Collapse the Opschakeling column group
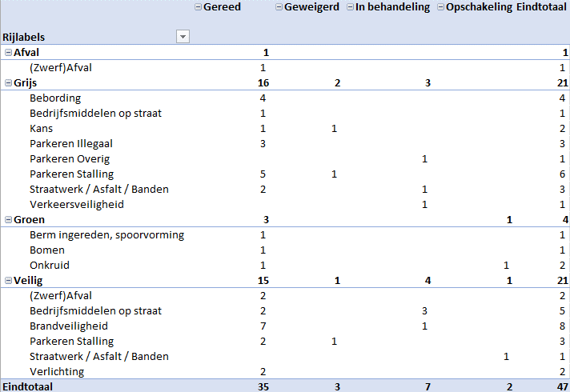This screenshot has height=392, width=570. click(x=440, y=7)
